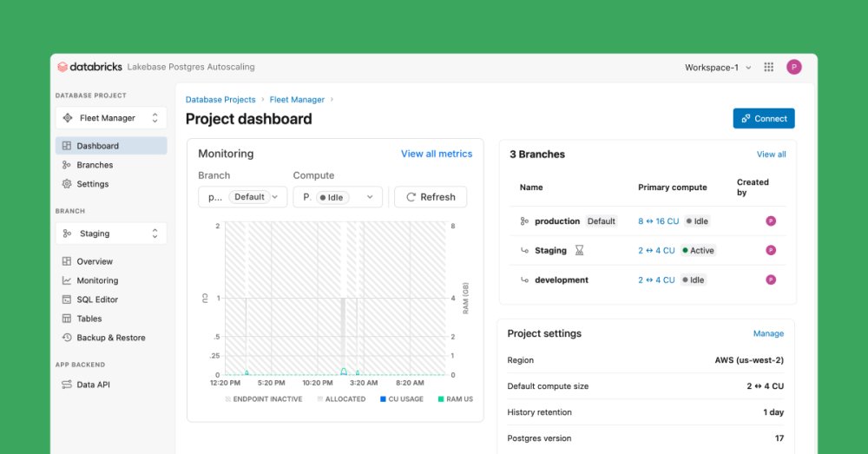Click the Monitoring chart icon in sidebar
The image size is (868, 454).
pos(67,280)
